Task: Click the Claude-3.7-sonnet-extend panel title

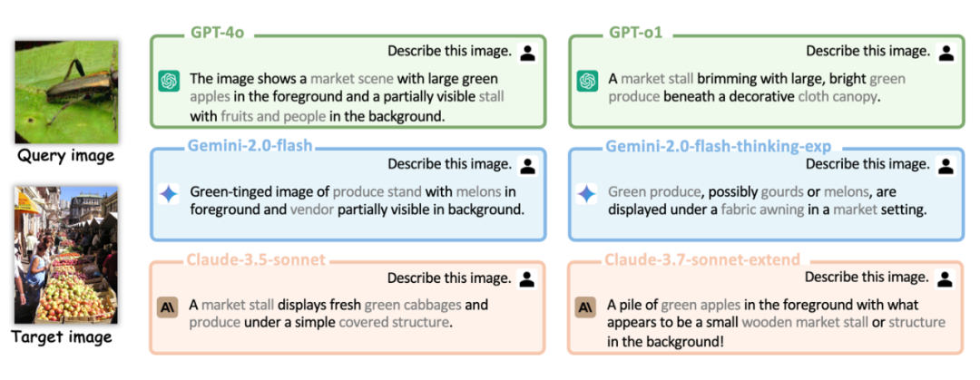Action: point(702,259)
